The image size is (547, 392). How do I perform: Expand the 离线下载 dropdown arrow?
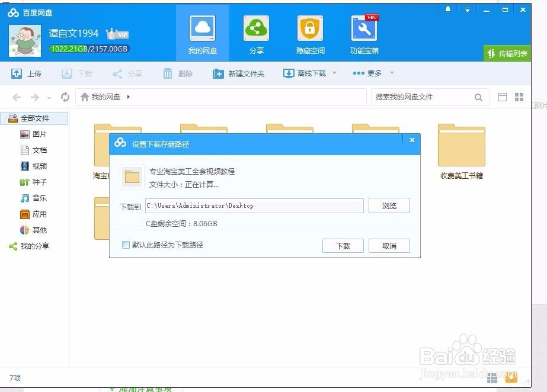[335, 73]
